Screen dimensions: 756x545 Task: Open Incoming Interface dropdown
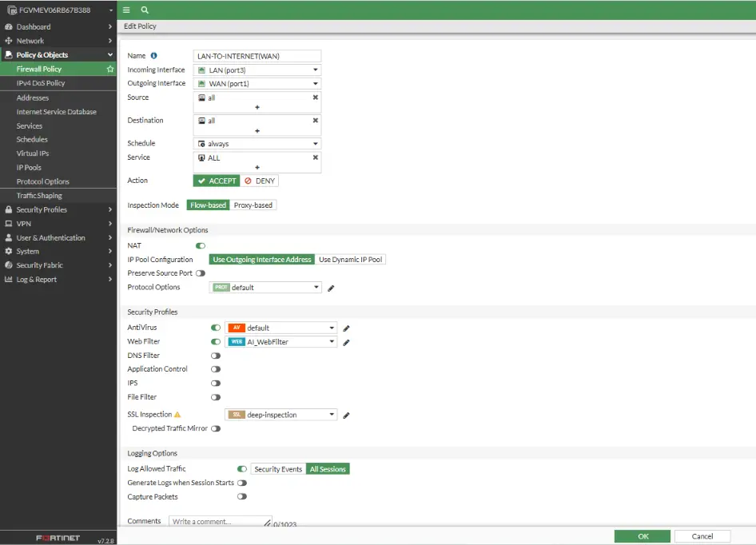pyautogui.click(x=257, y=70)
